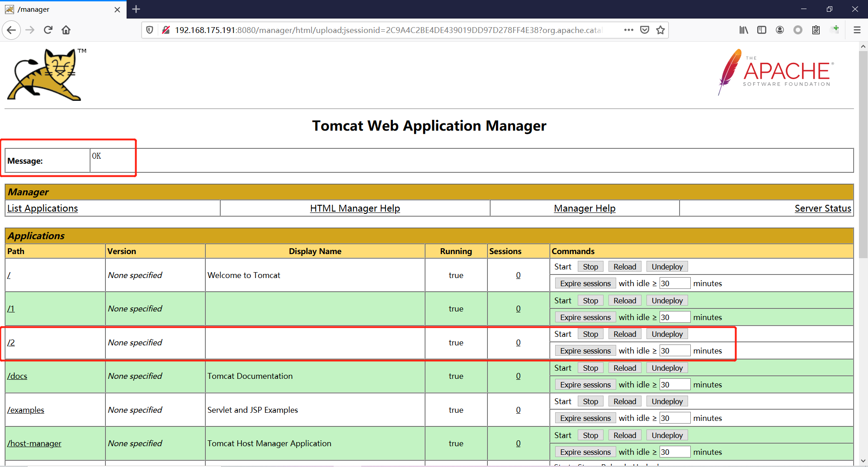Image resolution: width=868 pixels, height=467 pixels.
Task: Reload the /host-manager application
Action: [x=625, y=435]
